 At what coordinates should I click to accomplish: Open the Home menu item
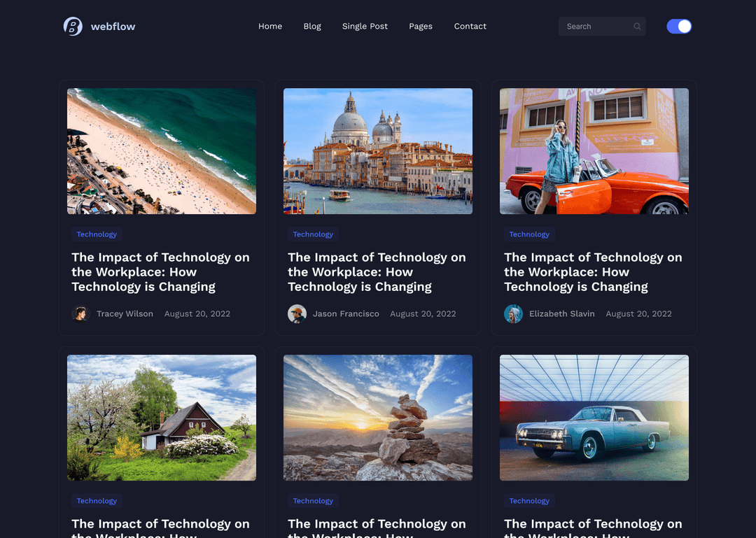(270, 27)
